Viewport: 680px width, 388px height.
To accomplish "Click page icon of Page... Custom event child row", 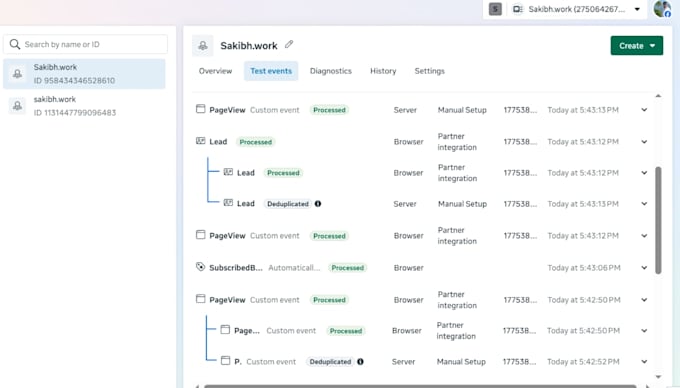I will coord(225,329).
